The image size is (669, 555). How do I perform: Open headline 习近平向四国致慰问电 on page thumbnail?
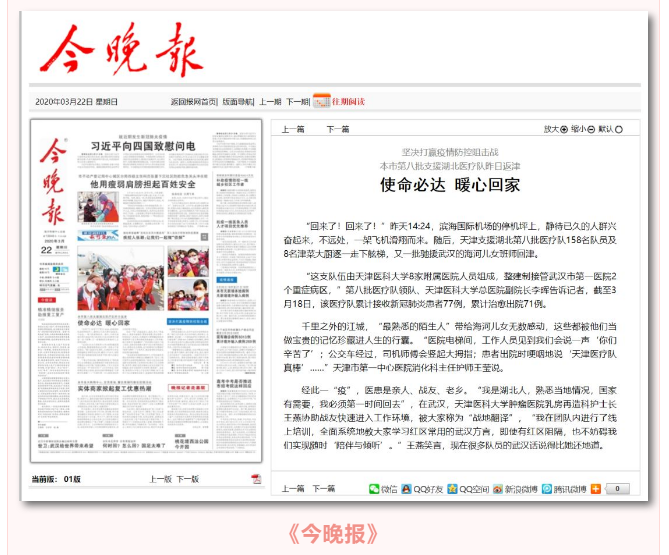(x=143, y=146)
